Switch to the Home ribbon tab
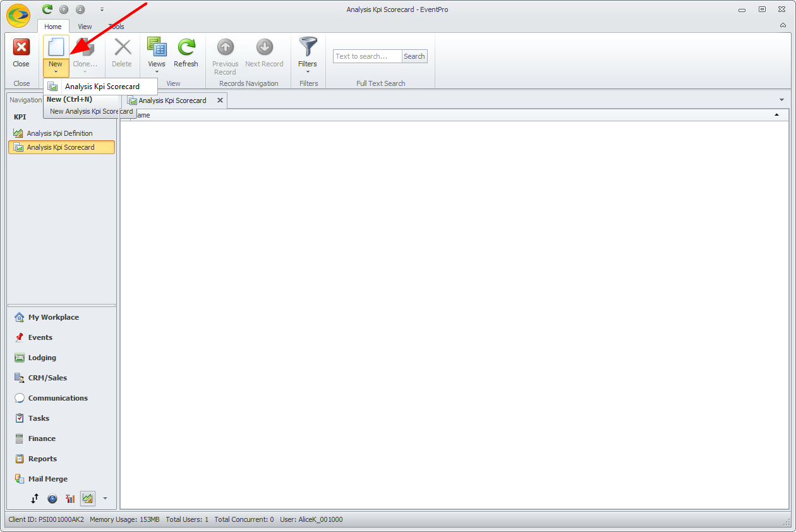Viewport: 796px width, 532px height. click(53, 27)
